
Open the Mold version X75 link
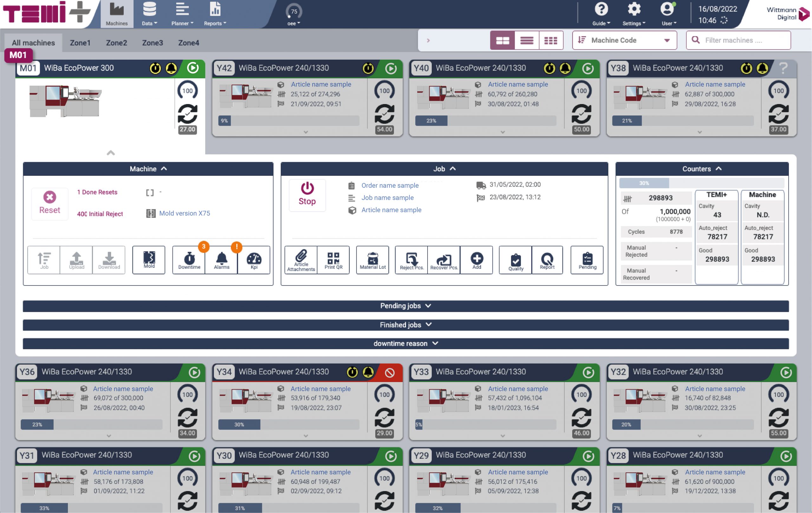(185, 213)
